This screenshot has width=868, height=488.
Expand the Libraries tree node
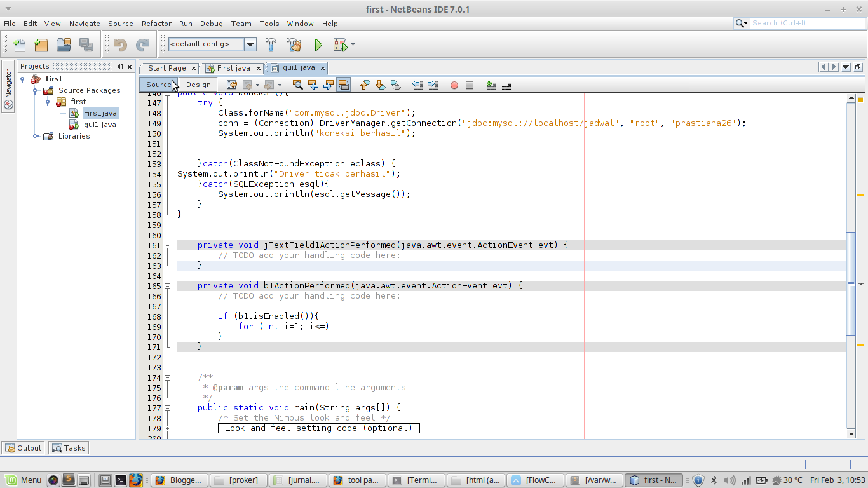[36, 136]
